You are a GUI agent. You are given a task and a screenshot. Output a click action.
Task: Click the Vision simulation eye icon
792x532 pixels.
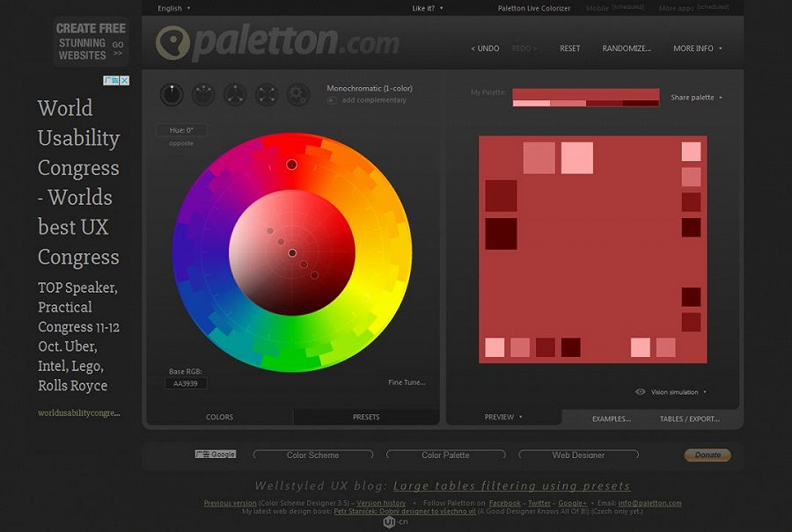640,391
